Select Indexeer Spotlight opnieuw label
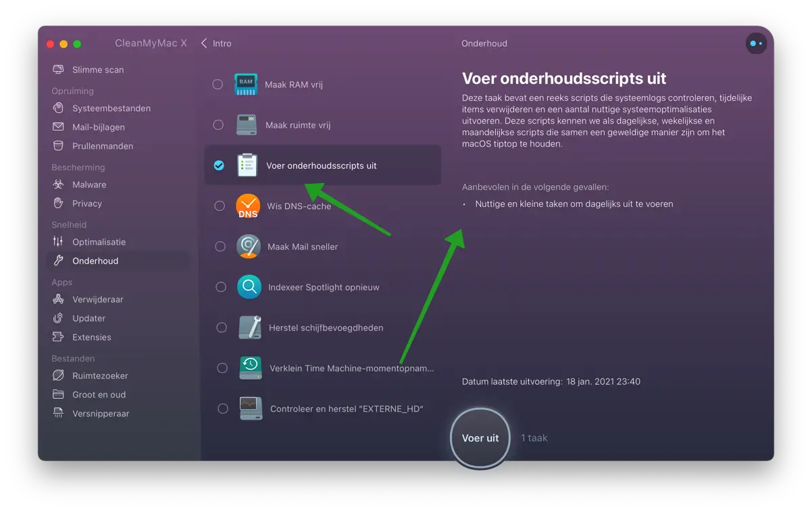Screen dimensions: 812x511 (324, 287)
